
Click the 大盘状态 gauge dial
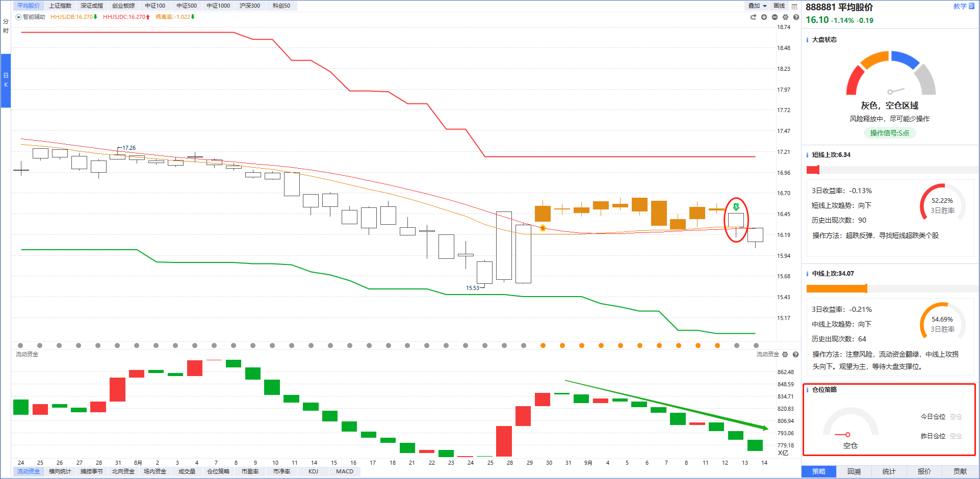coord(890,73)
